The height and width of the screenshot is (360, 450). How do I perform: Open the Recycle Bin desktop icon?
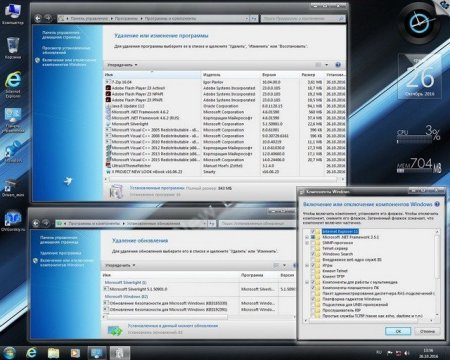(x=13, y=48)
